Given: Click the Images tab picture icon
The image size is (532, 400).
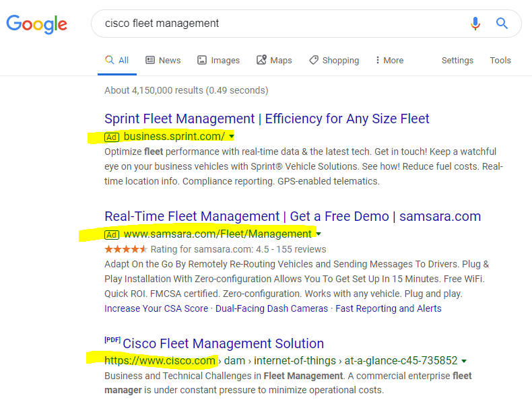Looking at the screenshot, I should coord(202,60).
